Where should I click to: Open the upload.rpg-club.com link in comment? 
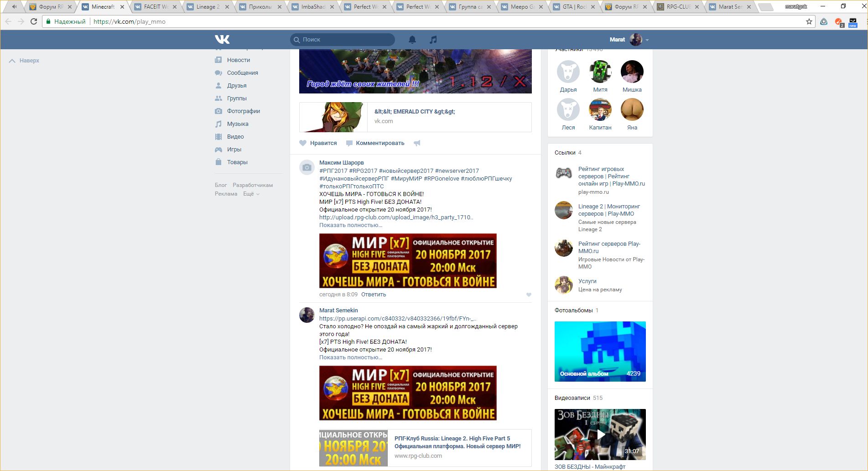(x=396, y=217)
